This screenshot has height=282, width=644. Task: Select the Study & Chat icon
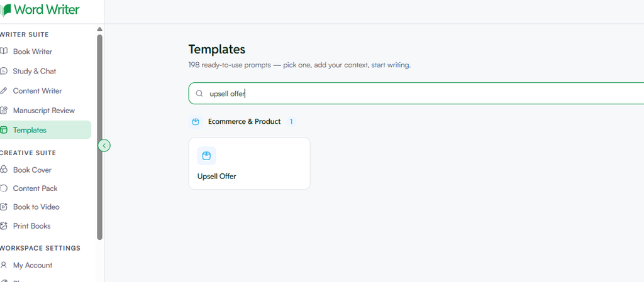point(4,71)
